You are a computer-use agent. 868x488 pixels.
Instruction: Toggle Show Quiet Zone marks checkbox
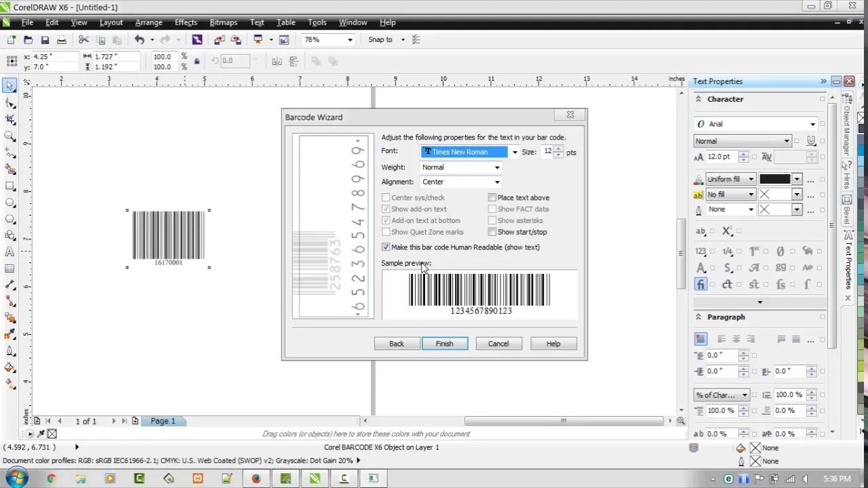[x=386, y=232]
